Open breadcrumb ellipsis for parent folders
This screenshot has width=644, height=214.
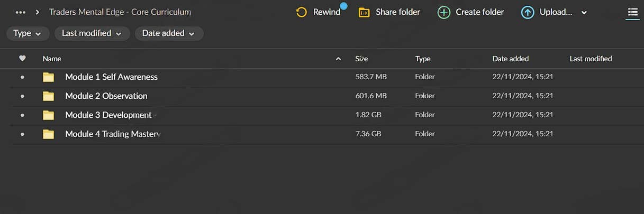coord(21,12)
